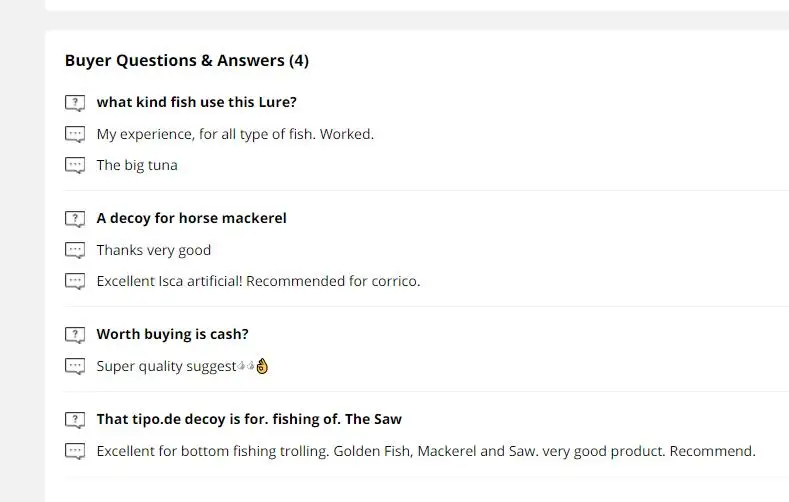
Task: Click answer icon next to 'The big tuna'
Action: point(75,165)
